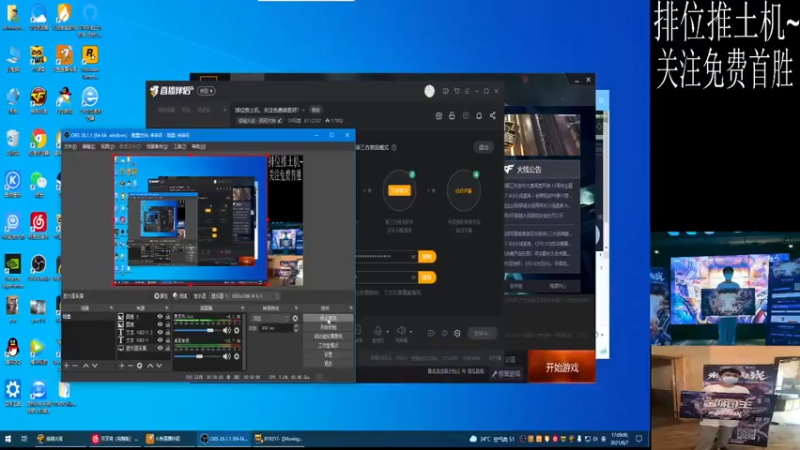Click 停止推流 button in OBS controls

coord(328,318)
